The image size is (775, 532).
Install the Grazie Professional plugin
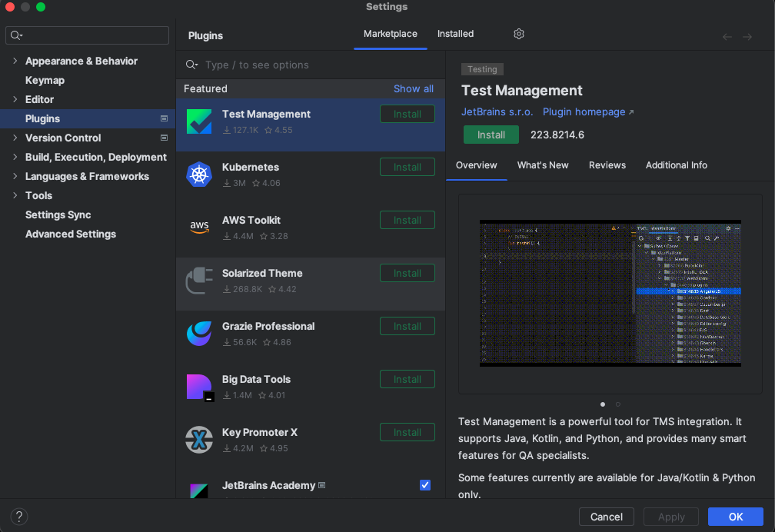point(407,326)
